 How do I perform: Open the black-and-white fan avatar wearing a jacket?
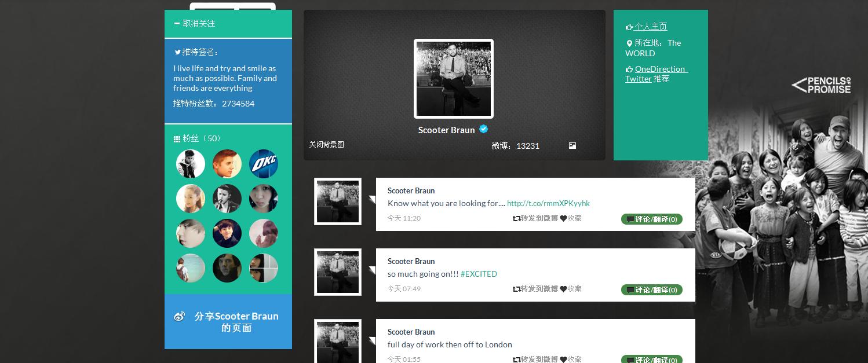(x=191, y=164)
